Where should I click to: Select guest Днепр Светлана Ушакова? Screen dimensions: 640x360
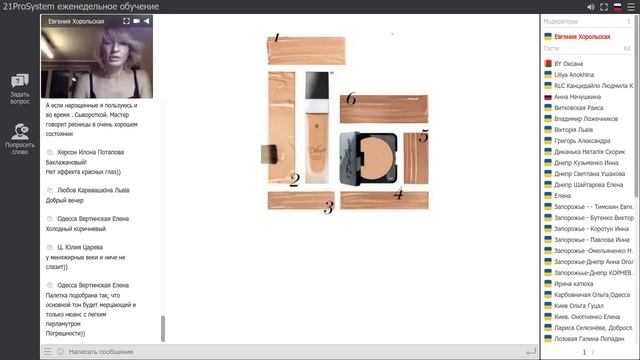coord(588,174)
